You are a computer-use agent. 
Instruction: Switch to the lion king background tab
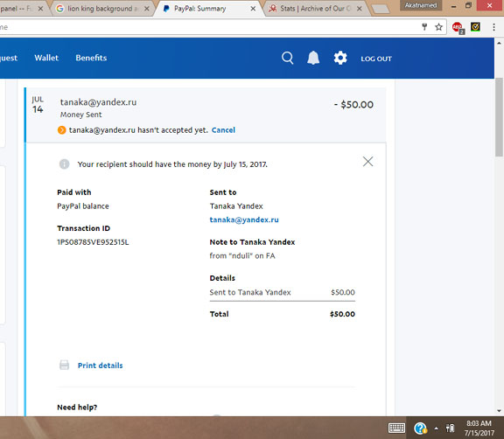point(103,9)
